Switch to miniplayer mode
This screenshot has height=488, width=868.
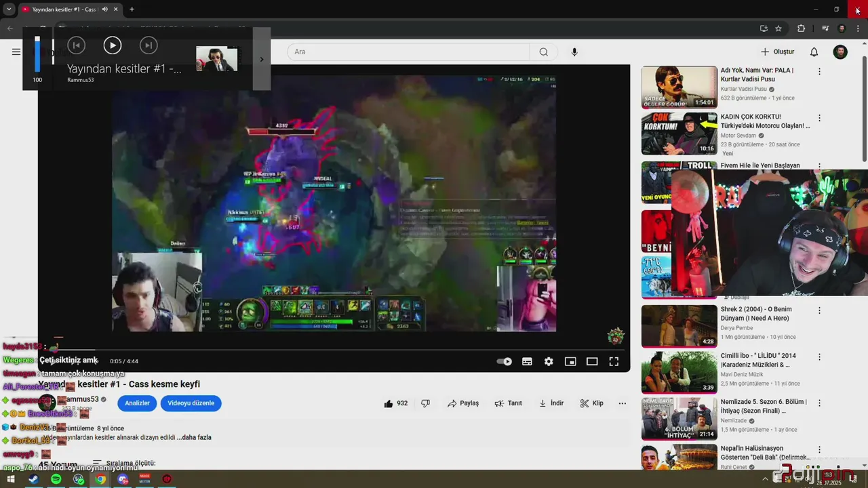[x=570, y=362]
